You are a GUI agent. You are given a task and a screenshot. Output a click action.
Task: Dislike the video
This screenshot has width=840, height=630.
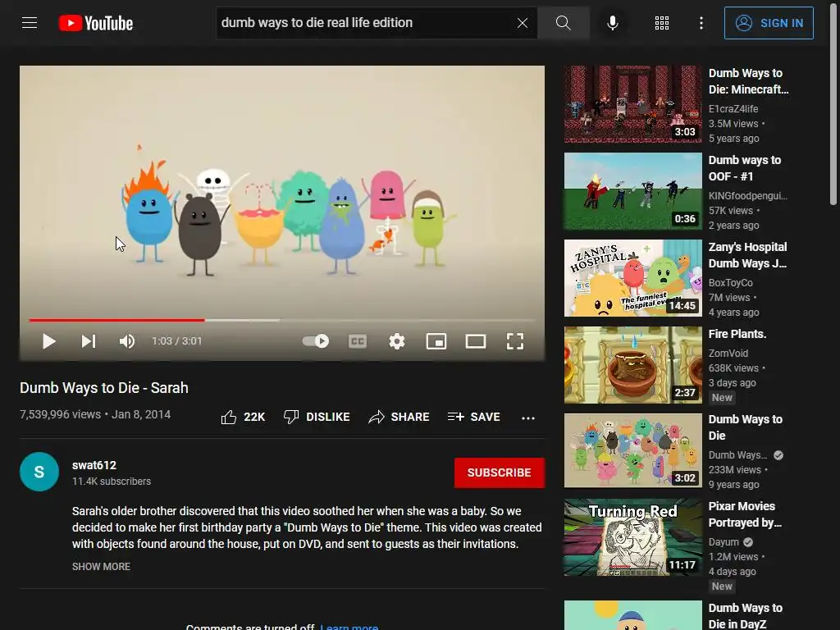(317, 417)
